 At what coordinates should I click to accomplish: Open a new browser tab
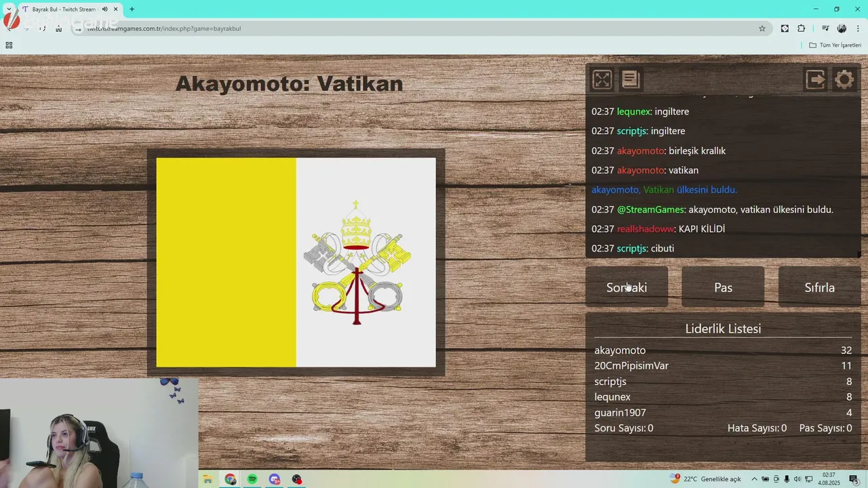[x=132, y=9]
